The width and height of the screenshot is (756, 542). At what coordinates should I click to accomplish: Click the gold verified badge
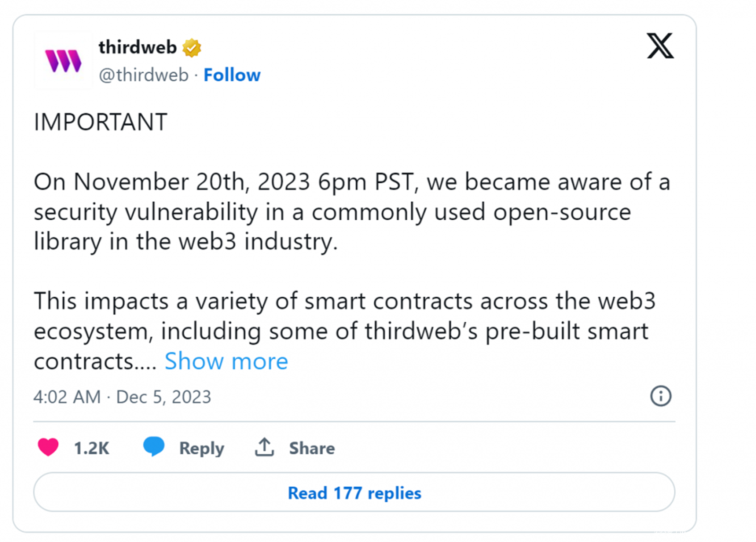tap(192, 48)
